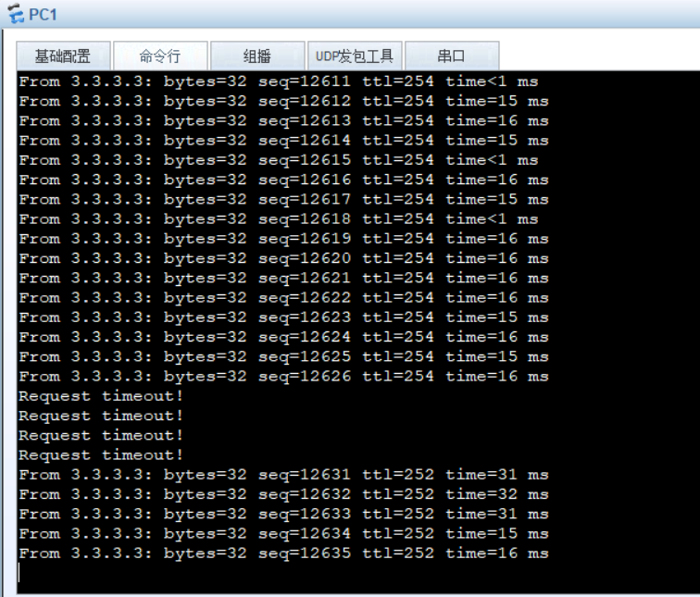The image size is (700, 597).
Task: Select the UDP发包工具 tab
Action: (355, 56)
